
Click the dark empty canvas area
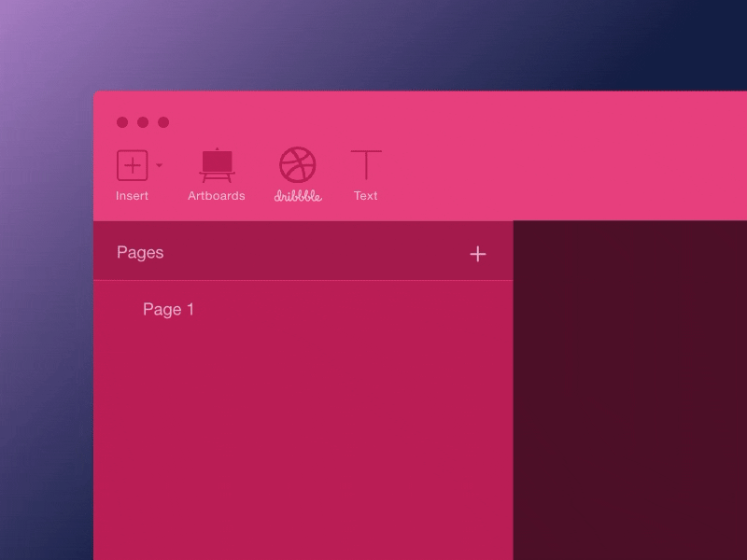pyautogui.click(x=630, y=392)
